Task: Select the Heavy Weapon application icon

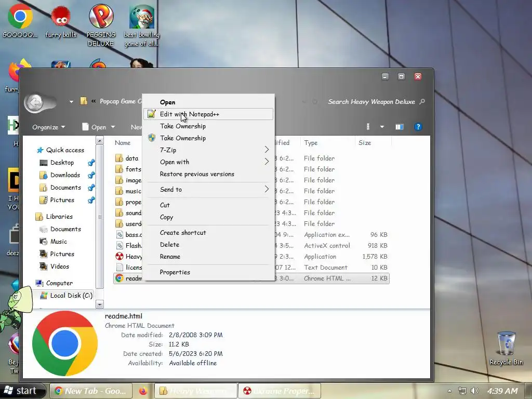Action: pos(119,256)
